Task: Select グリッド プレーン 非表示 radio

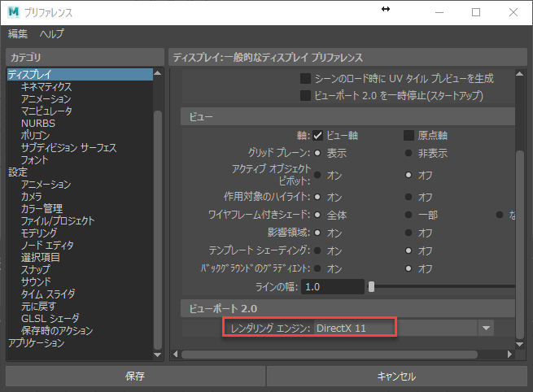Action: pyautogui.click(x=408, y=153)
